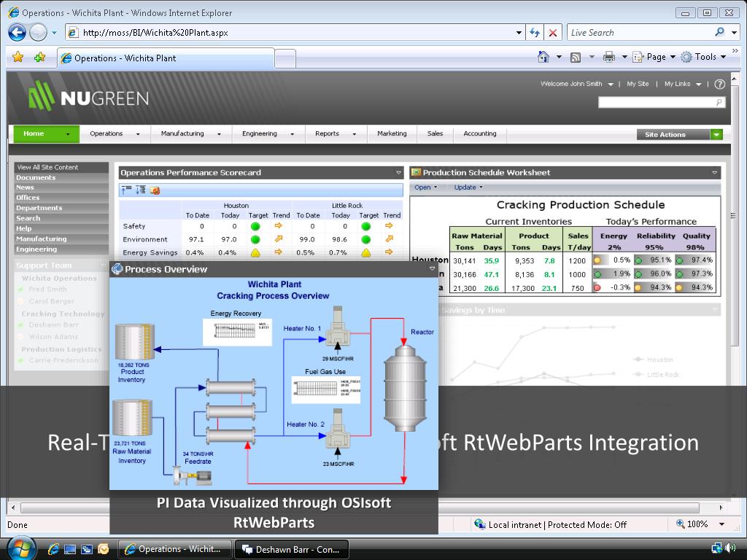Open the Reports navigation menu
Screen dimensions: 747x560
pos(336,134)
